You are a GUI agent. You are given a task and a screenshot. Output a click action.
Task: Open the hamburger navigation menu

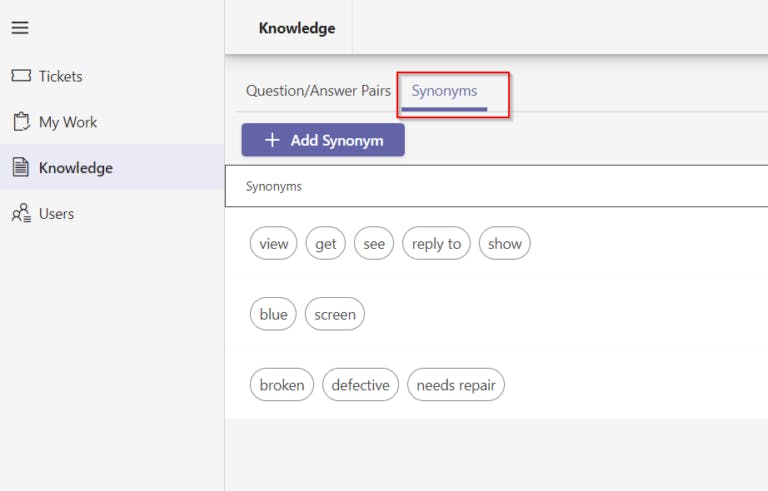pos(20,28)
